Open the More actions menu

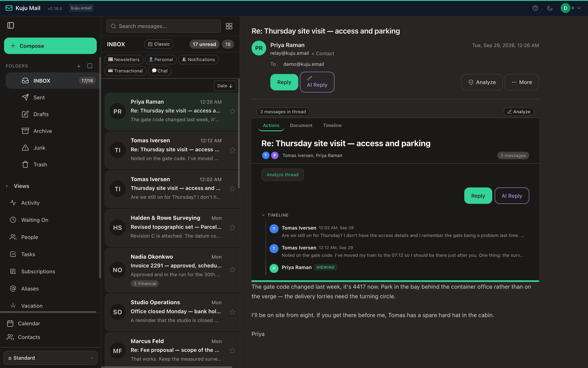[522, 82]
